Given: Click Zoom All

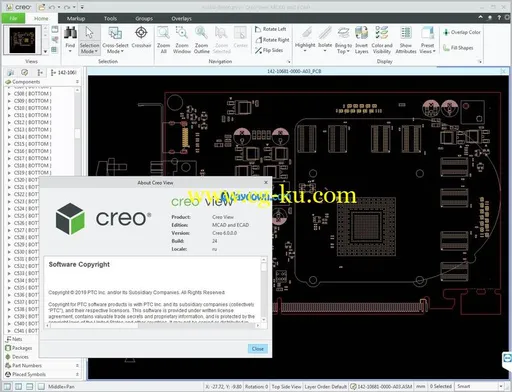Looking at the screenshot, I should 163,40.
